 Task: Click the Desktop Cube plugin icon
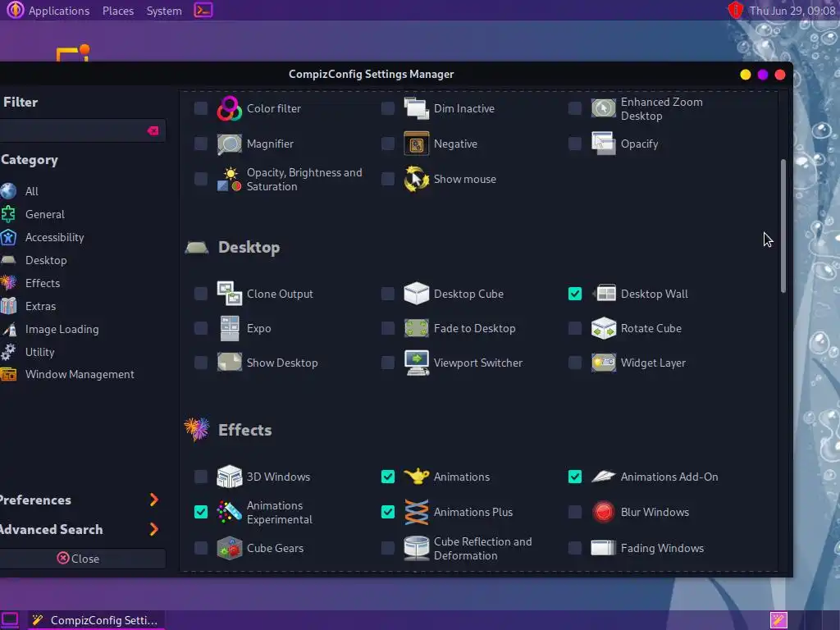click(x=416, y=294)
